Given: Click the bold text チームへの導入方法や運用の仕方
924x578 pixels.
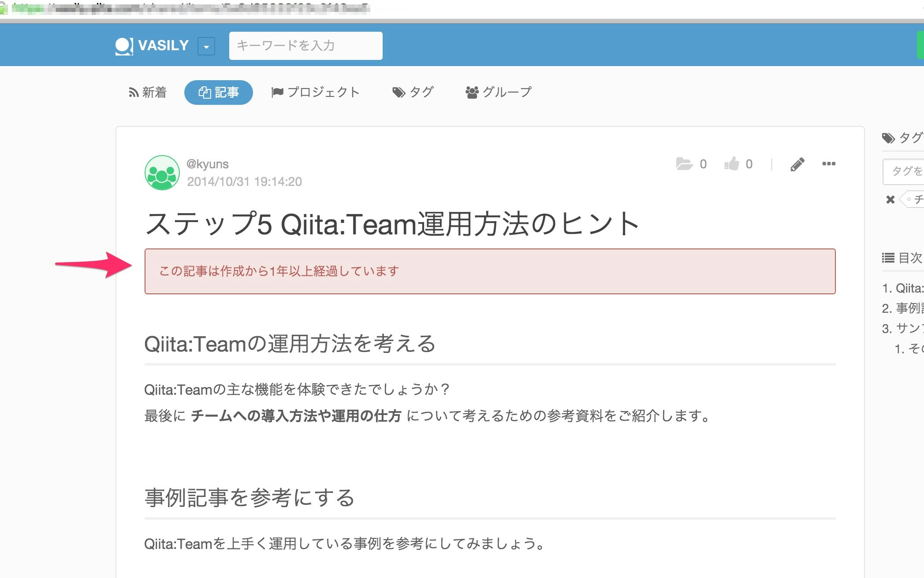Looking at the screenshot, I should coord(296,416).
